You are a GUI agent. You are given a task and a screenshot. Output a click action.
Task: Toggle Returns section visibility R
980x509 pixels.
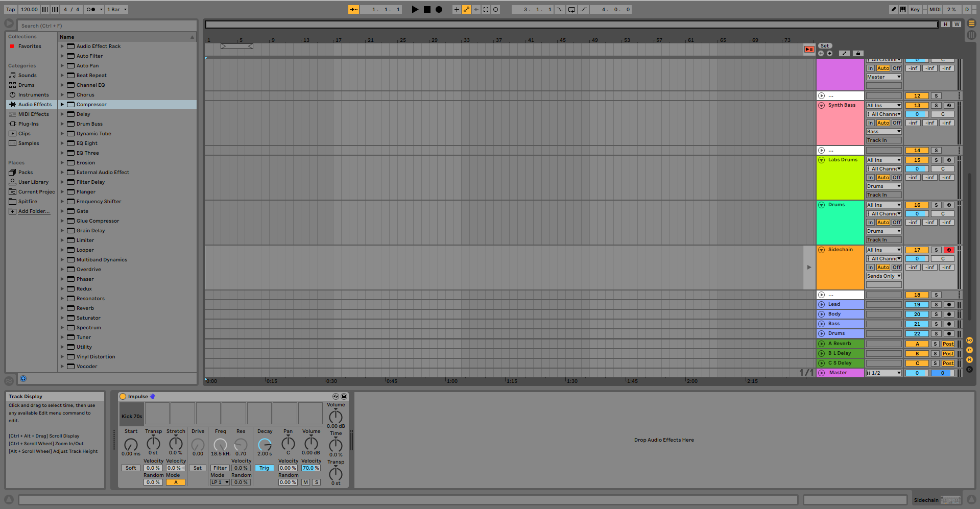969,350
